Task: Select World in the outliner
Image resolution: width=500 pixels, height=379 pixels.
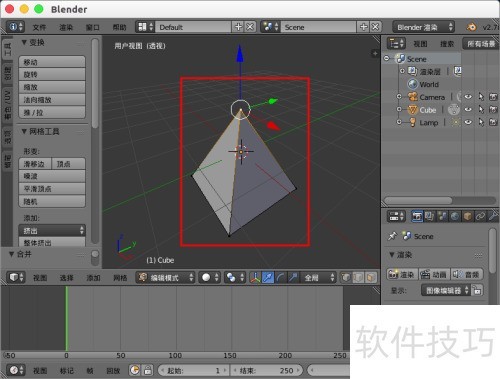Action: point(429,84)
